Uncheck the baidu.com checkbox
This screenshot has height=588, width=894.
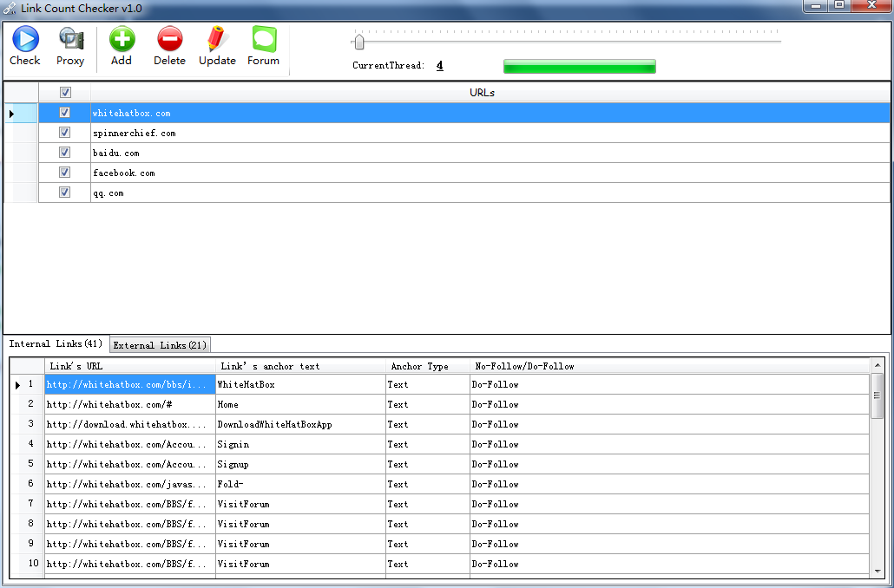coord(64,153)
